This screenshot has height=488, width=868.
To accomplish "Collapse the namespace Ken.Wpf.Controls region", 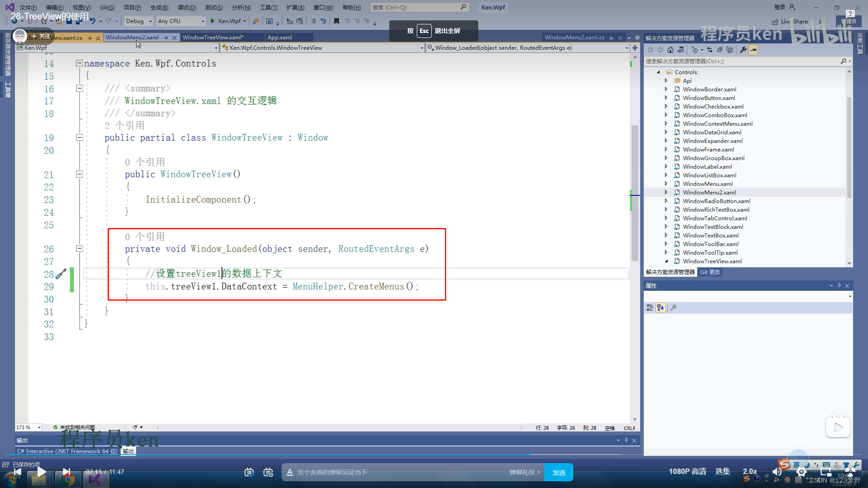I will 79,63.
